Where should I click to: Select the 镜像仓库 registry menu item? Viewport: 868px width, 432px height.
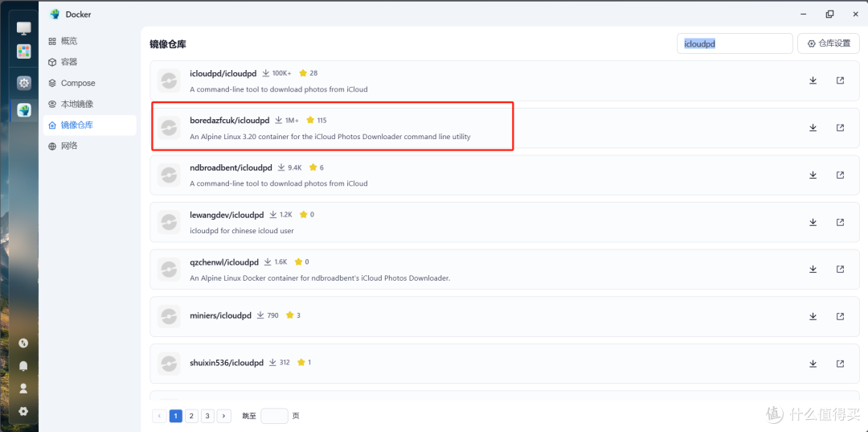pyautogui.click(x=90, y=125)
